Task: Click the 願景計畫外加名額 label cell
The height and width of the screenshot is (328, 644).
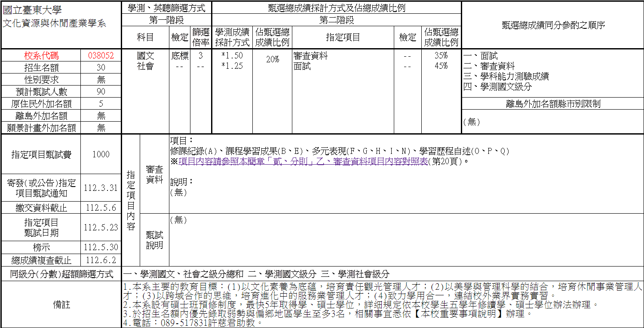Action: (x=41, y=128)
